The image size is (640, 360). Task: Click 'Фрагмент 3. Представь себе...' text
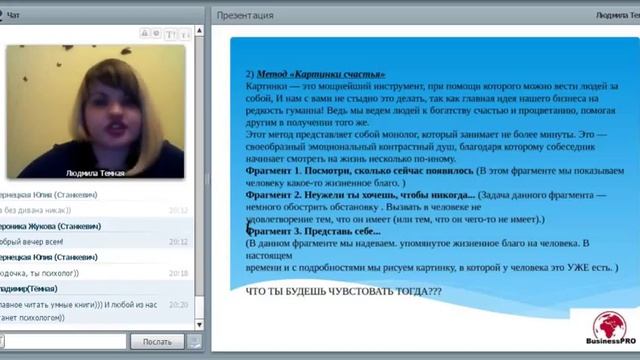pos(313,231)
